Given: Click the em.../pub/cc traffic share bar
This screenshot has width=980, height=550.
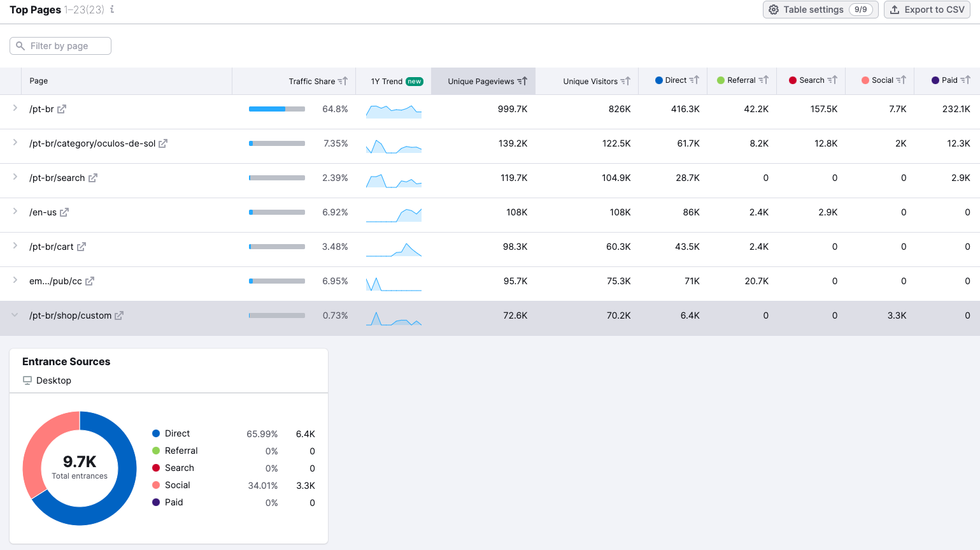Looking at the screenshot, I should (277, 281).
